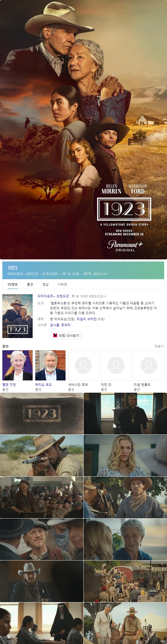Click 해리슨 포드 cast photo

pos(50,365)
